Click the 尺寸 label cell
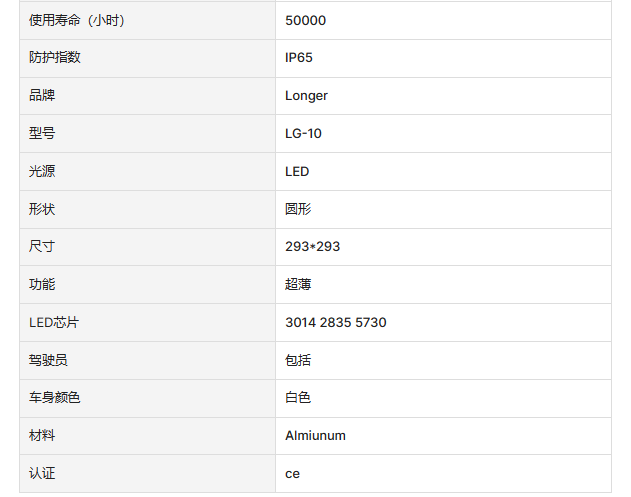631x497 pixels. point(42,246)
